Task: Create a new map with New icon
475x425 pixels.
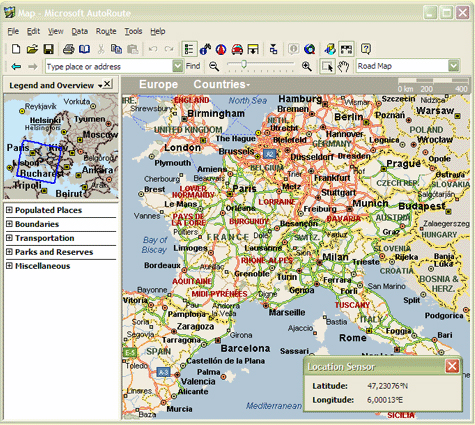Action: click(x=16, y=49)
